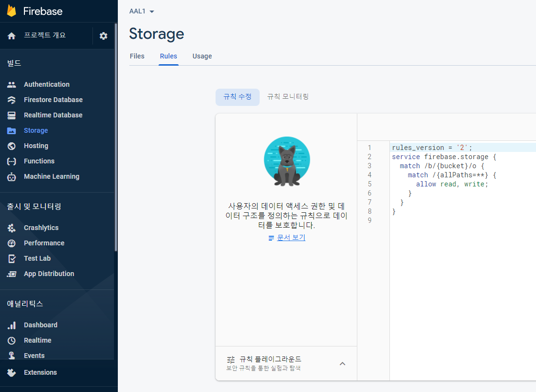Open Crashlytics section
The height and width of the screenshot is (392, 536).
[x=41, y=228]
